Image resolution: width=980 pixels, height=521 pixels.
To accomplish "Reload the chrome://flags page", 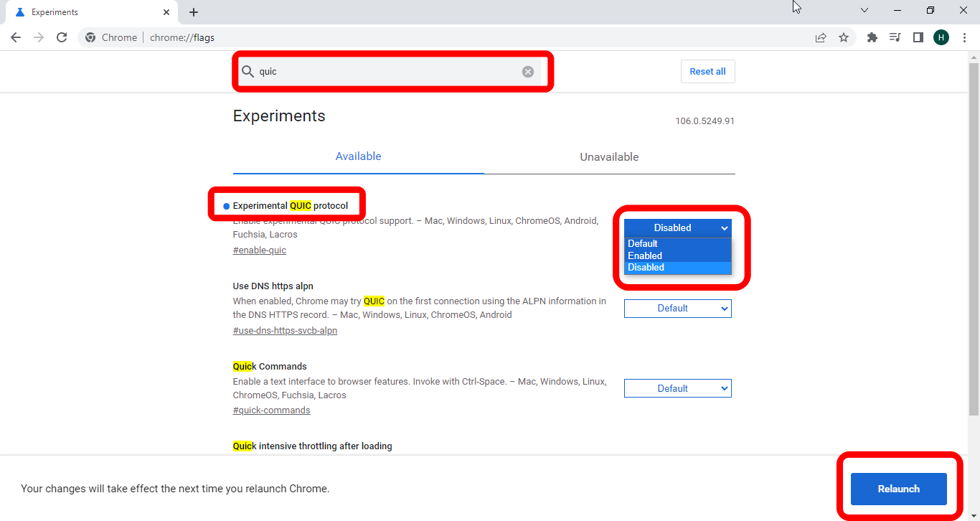I will point(62,37).
